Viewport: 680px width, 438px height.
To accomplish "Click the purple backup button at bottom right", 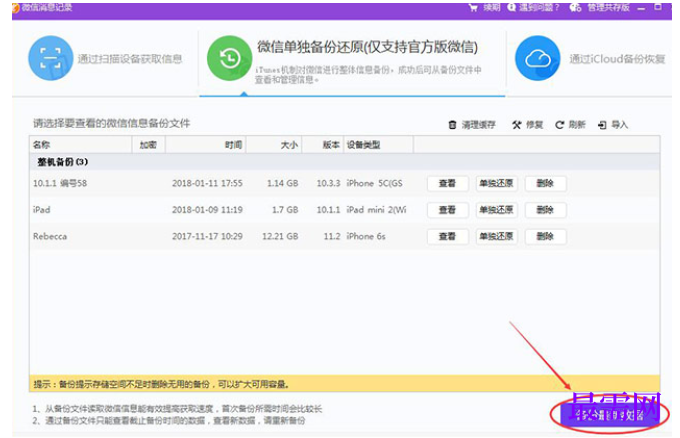I will pyautogui.click(x=610, y=415).
